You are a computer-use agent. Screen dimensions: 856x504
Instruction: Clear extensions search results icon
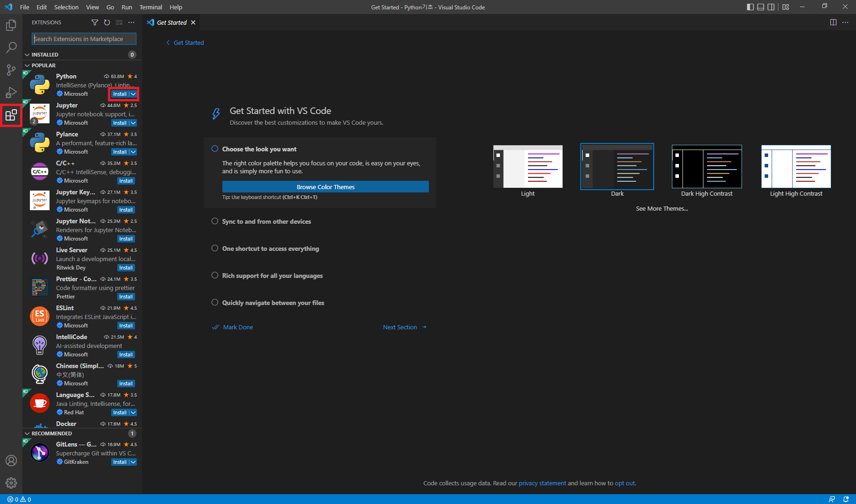click(x=119, y=22)
